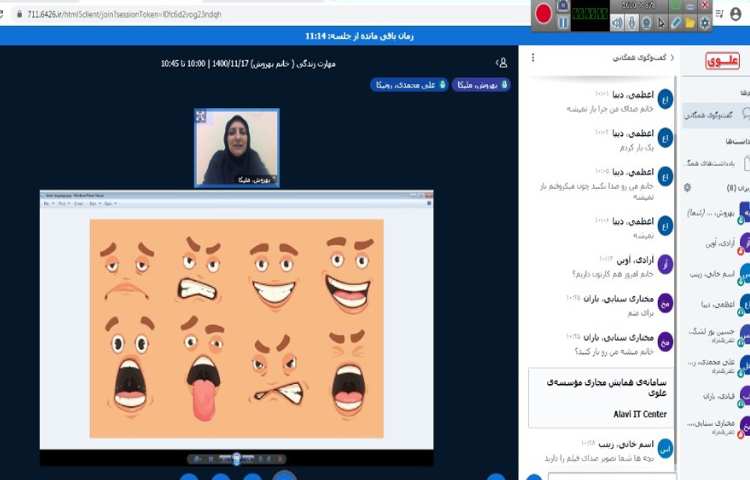Select user اسم خانی، زینب in users list

coord(717,274)
